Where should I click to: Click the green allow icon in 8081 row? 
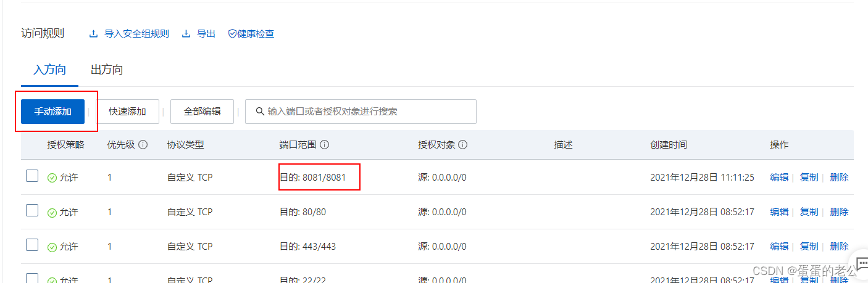pyautogui.click(x=52, y=178)
